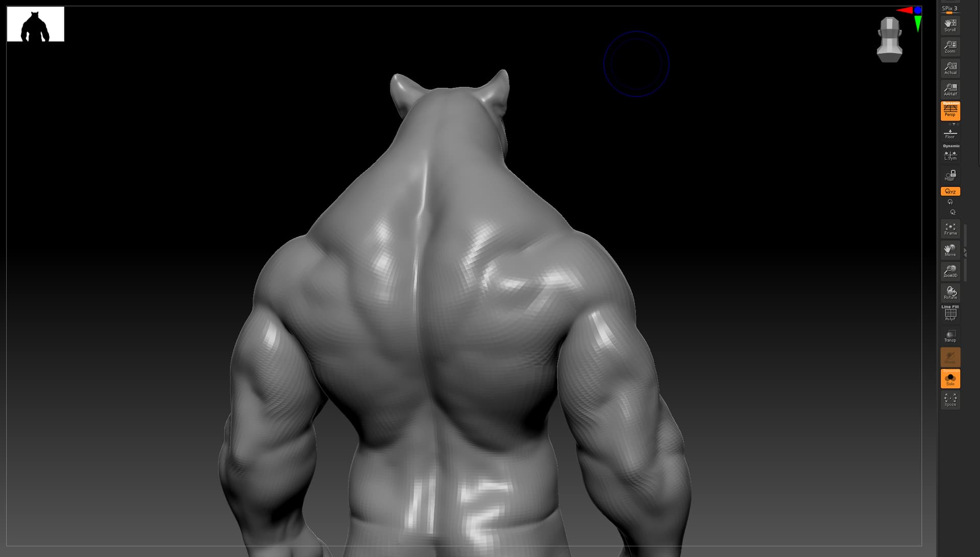Choose the Zoom3D tool

click(x=950, y=272)
